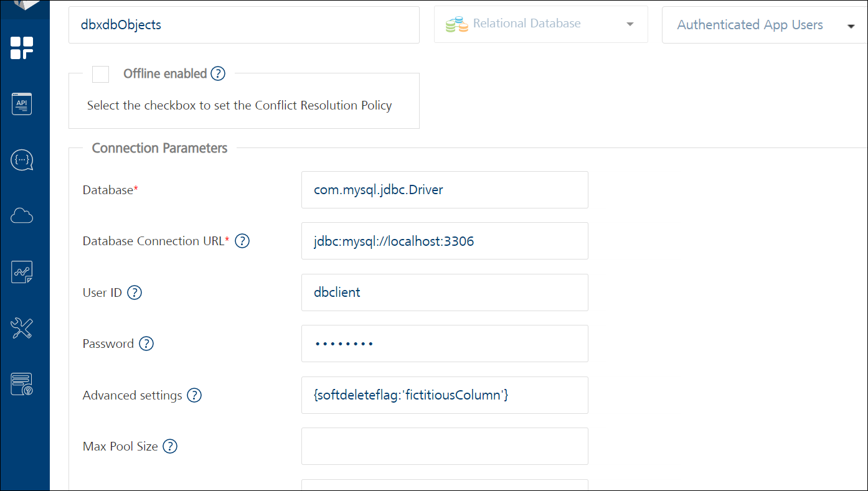Screen dimensions: 868x491
Task: Click the Database Connection URL field
Action: pyautogui.click(x=445, y=241)
